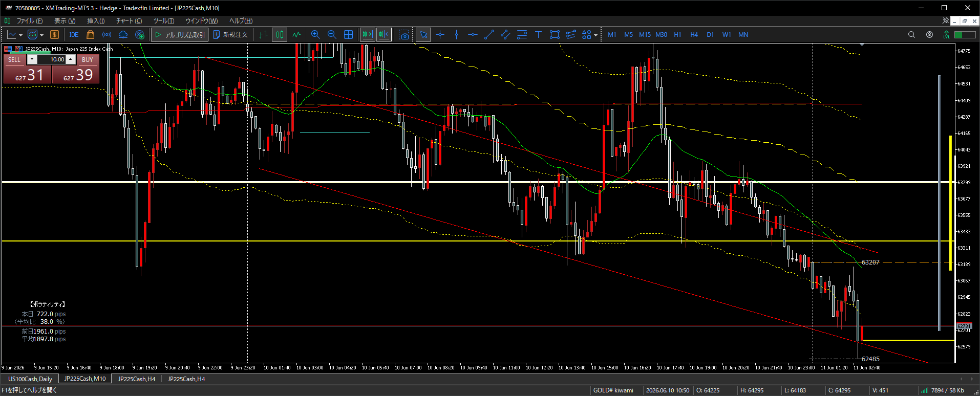Set timeframe to M1

click(612, 35)
